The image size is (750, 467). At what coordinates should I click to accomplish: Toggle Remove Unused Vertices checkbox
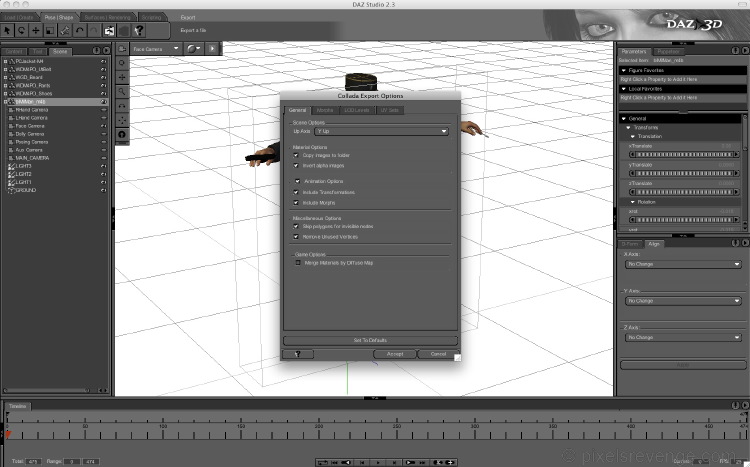click(296, 237)
